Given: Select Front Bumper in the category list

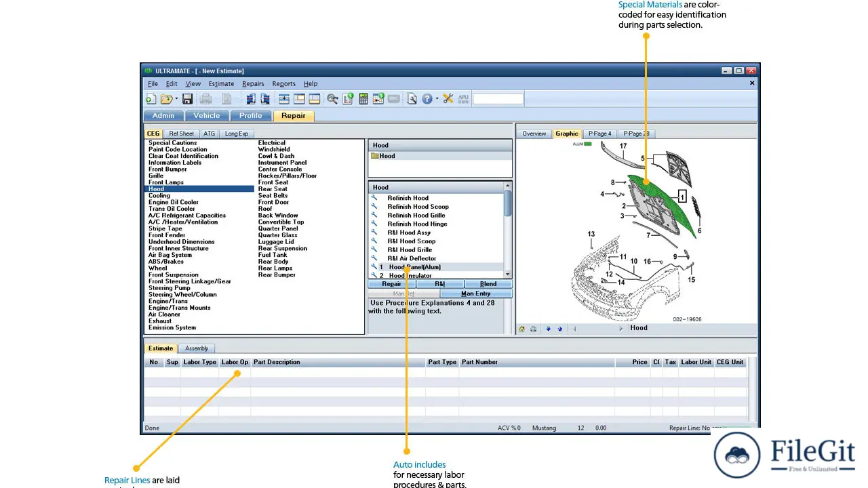Looking at the screenshot, I should [x=167, y=169].
